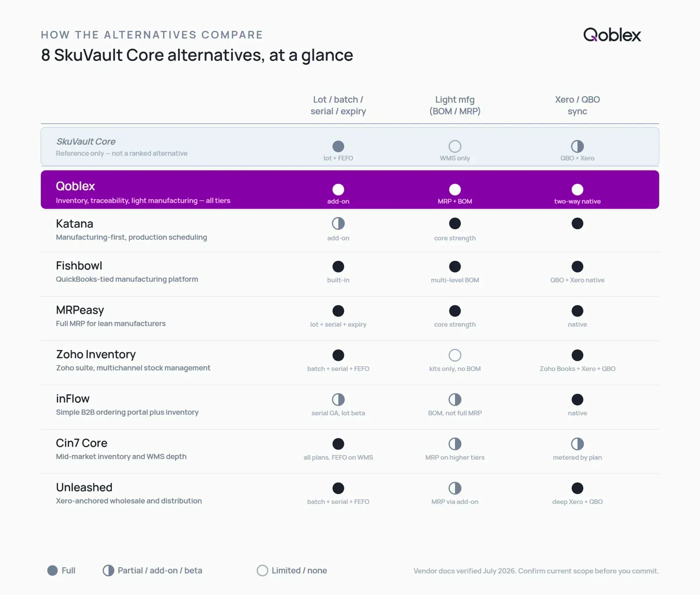The image size is (700, 595).
Task: Click 'all plans, FEFO on WMS' label
Action: [x=338, y=458]
